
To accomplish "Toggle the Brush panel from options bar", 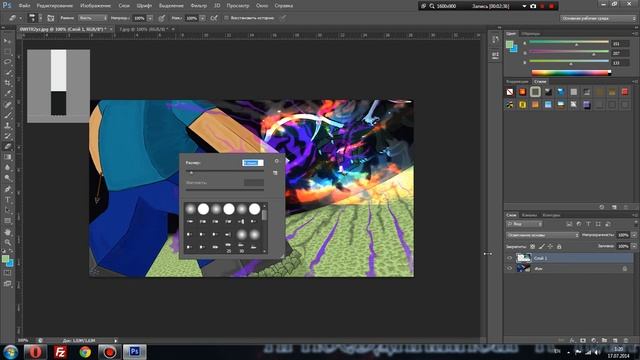I will click(51, 18).
